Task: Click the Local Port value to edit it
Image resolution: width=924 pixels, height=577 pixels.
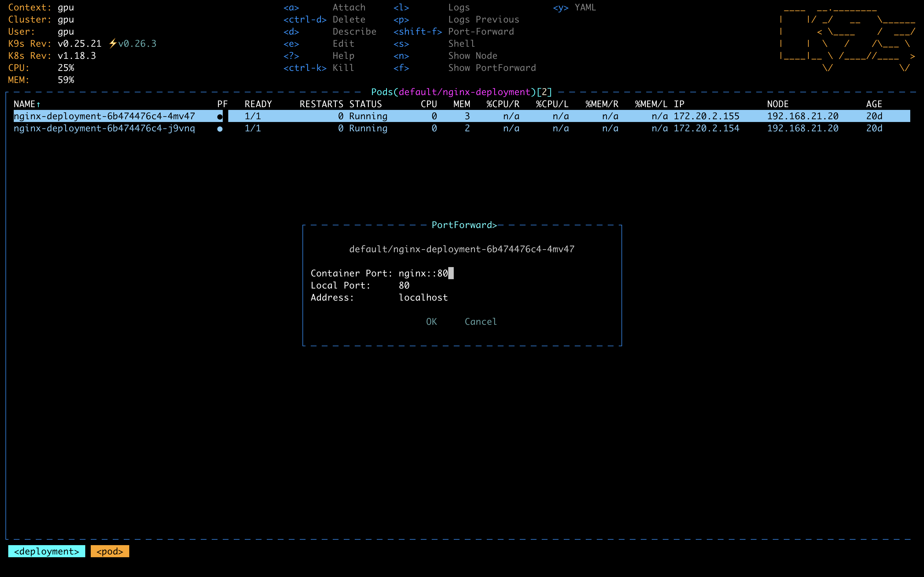Action: coord(404,285)
